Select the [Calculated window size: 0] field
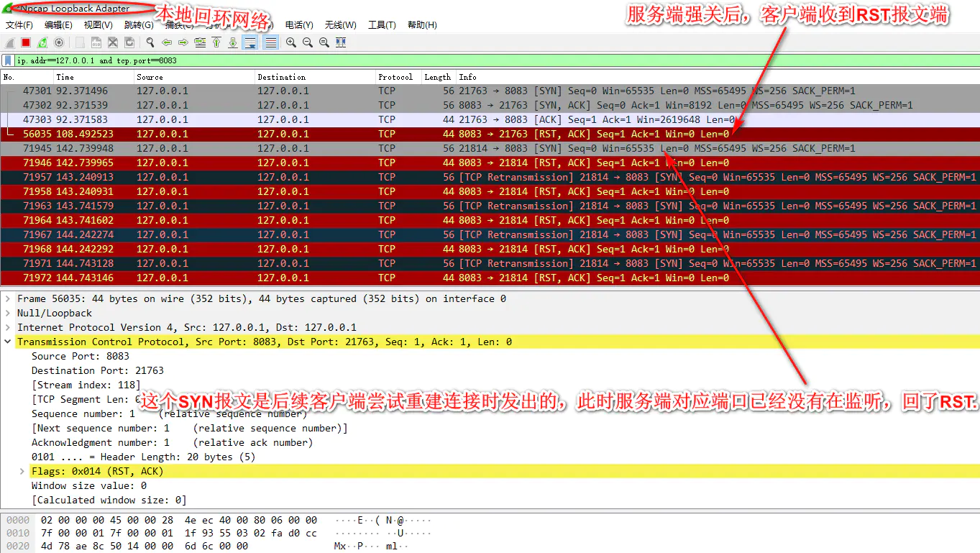 (109, 500)
